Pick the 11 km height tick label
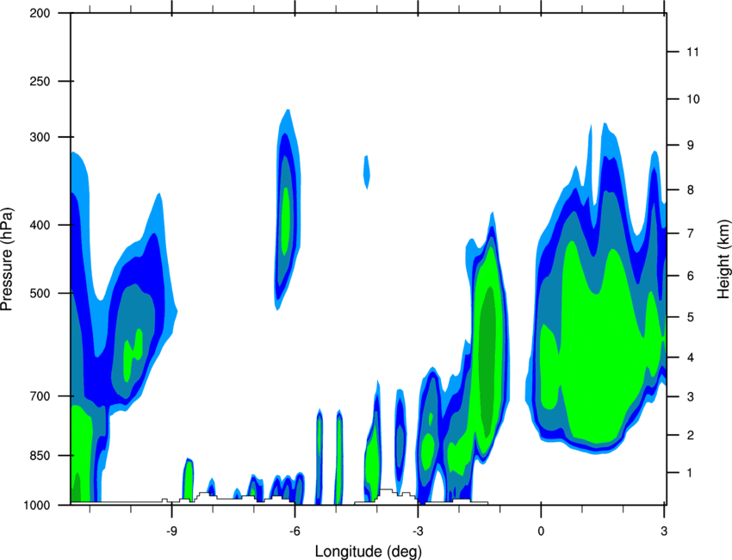The image size is (732, 560). tap(692, 52)
